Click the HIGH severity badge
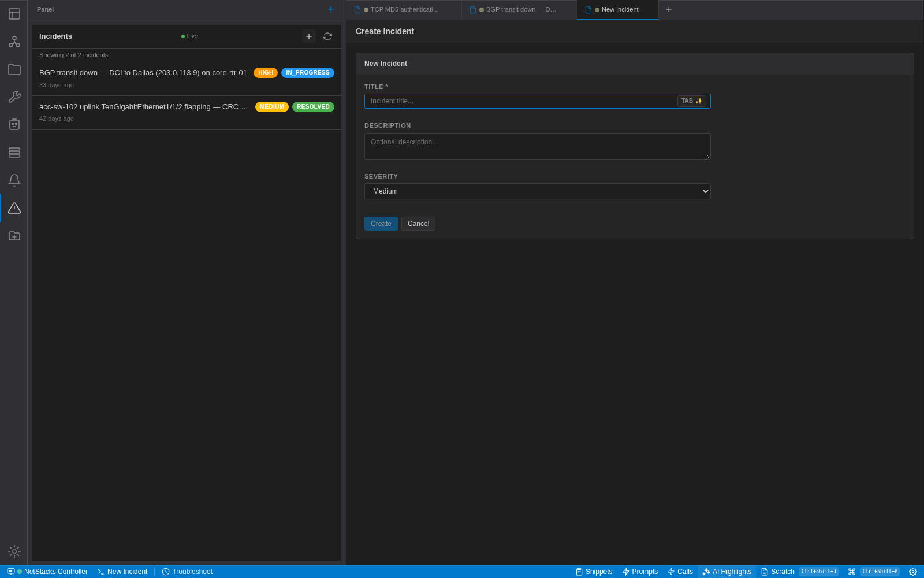 [x=266, y=73]
